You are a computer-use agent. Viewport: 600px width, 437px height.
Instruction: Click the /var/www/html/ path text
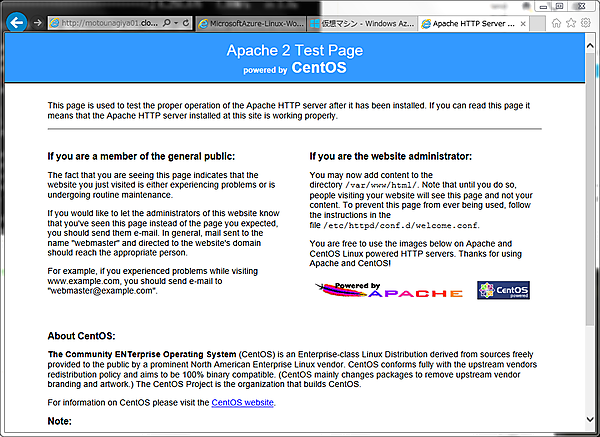pos(381,185)
